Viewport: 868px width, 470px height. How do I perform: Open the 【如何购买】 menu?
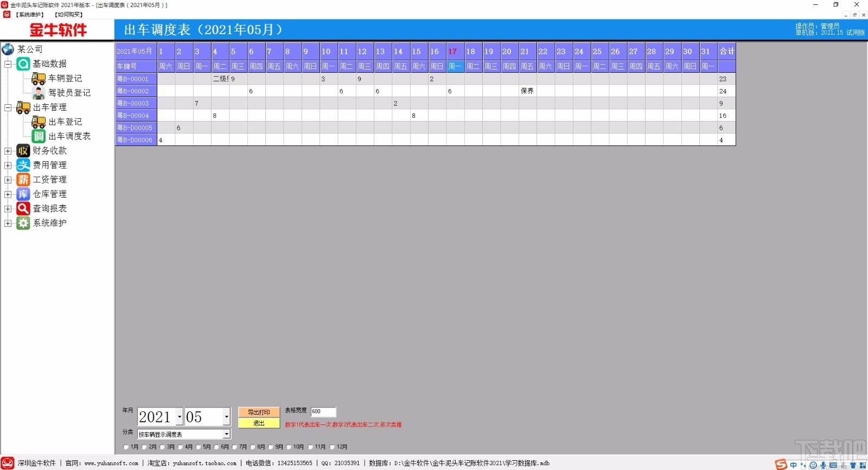tap(69, 15)
